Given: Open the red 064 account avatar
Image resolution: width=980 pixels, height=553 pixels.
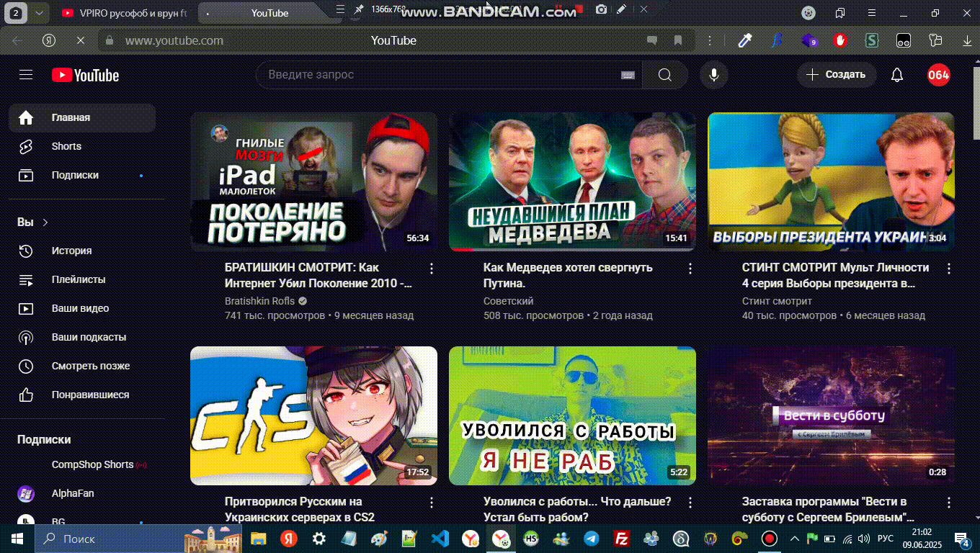Looking at the screenshot, I should coord(938,75).
